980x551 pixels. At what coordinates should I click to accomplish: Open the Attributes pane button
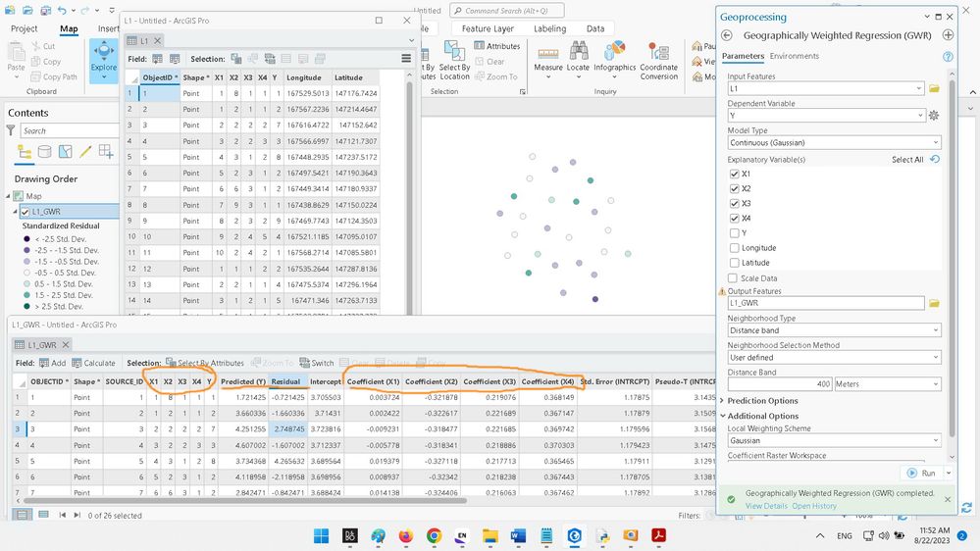[x=497, y=46]
